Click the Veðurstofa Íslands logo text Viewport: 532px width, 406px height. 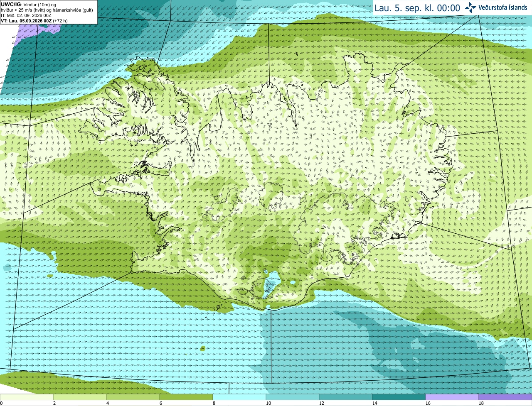point(503,7)
